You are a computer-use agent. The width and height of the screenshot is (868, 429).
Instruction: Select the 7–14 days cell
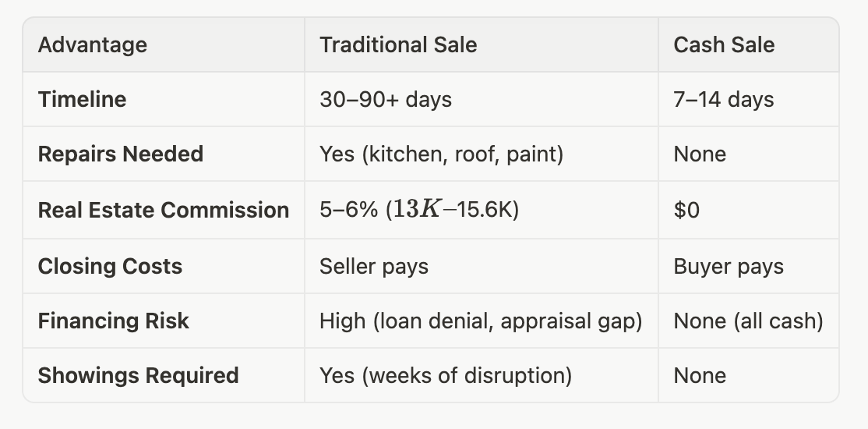pos(724,100)
